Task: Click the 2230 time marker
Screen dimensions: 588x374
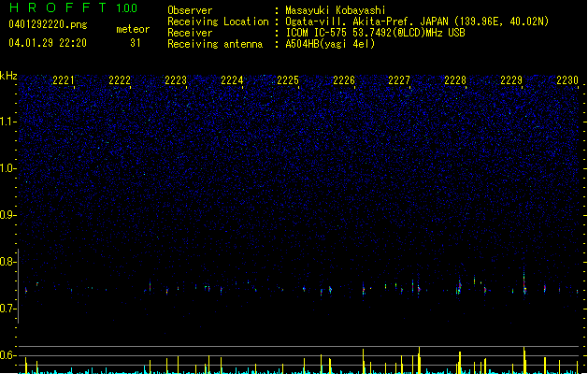Action: (567, 80)
